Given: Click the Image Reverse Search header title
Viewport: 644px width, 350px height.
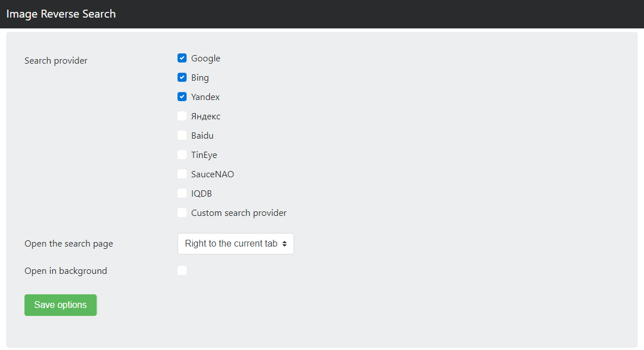Looking at the screenshot, I should point(61,14).
